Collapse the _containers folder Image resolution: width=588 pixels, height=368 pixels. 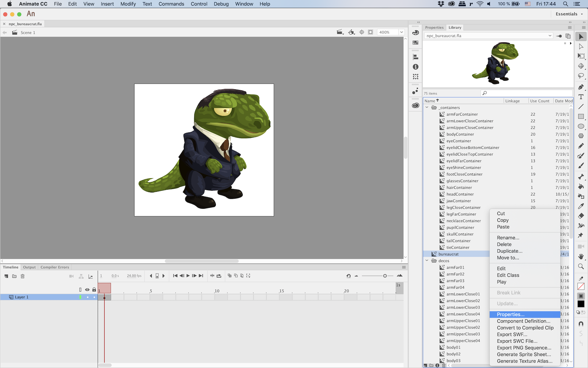[x=427, y=108]
